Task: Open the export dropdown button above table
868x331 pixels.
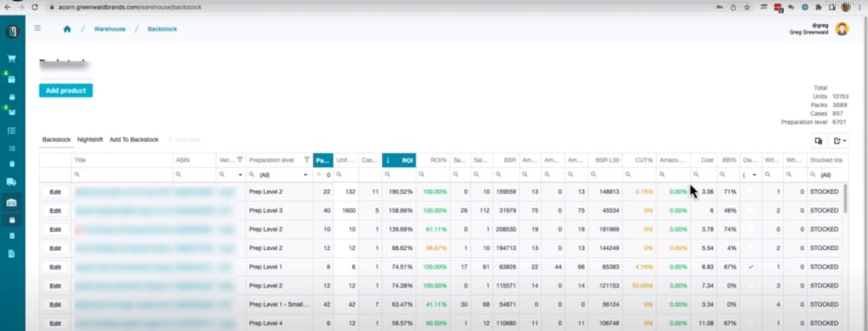Action: pos(839,142)
